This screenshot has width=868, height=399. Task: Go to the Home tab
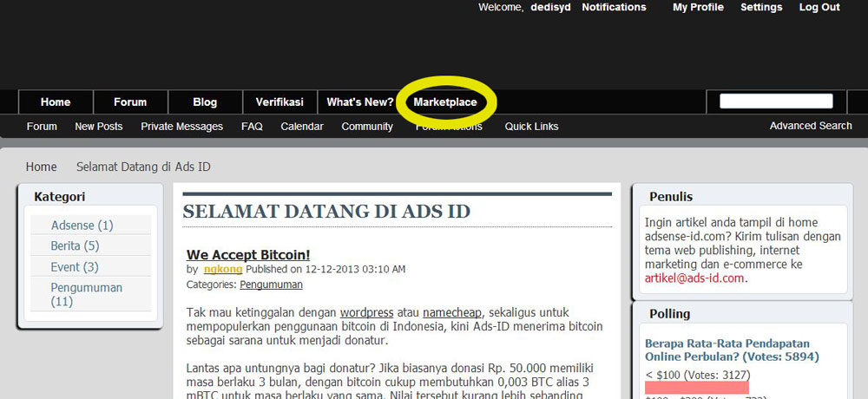(x=56, y=102)
